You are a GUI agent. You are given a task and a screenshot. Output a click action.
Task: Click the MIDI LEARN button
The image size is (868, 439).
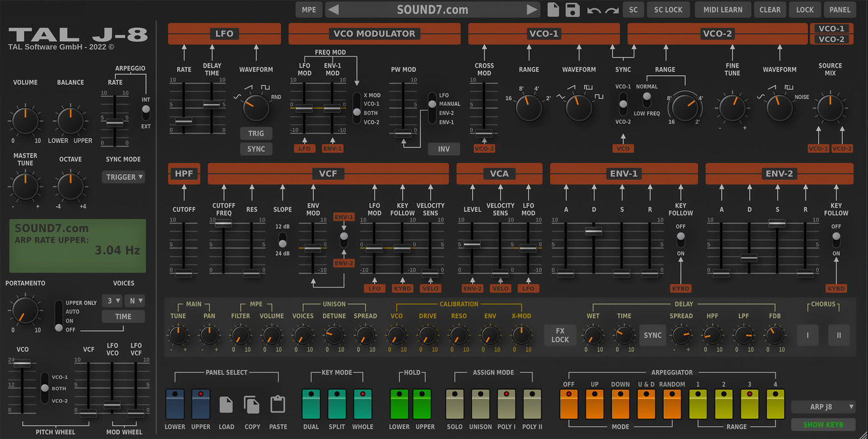[723, 10]
